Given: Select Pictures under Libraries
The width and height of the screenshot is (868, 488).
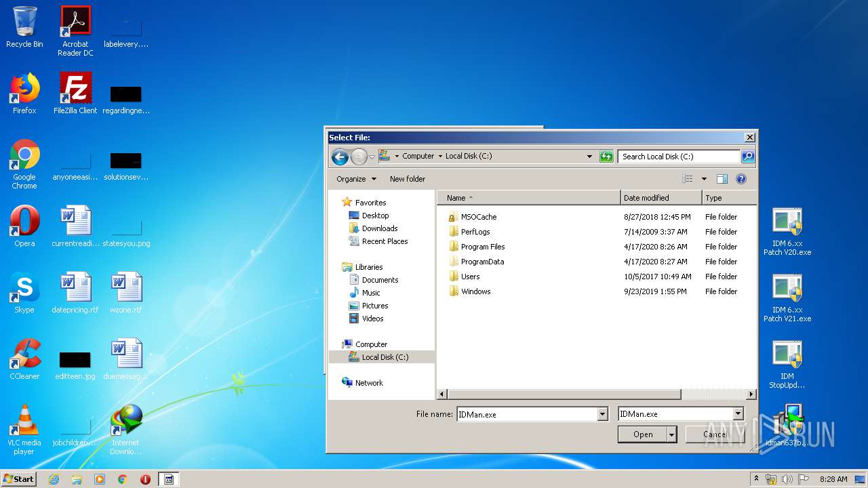Looking at the screenshot, I should tap(374, 306).
